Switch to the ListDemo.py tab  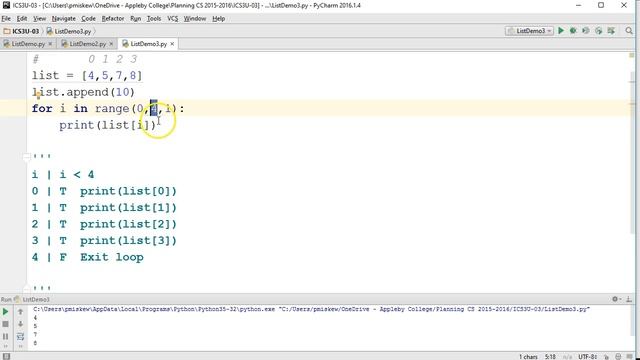point(28,44)
